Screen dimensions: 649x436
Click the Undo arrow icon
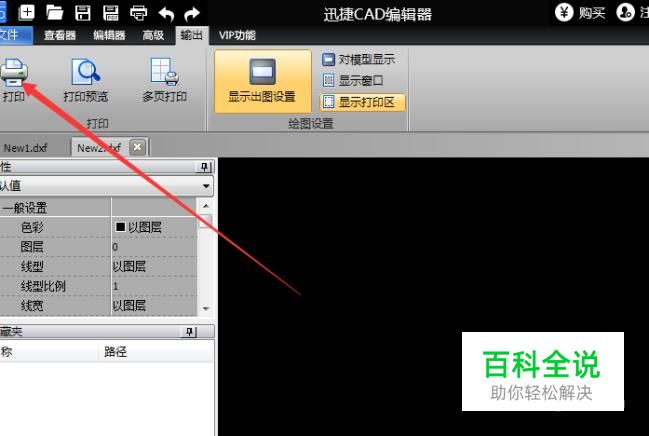point(166,14)
